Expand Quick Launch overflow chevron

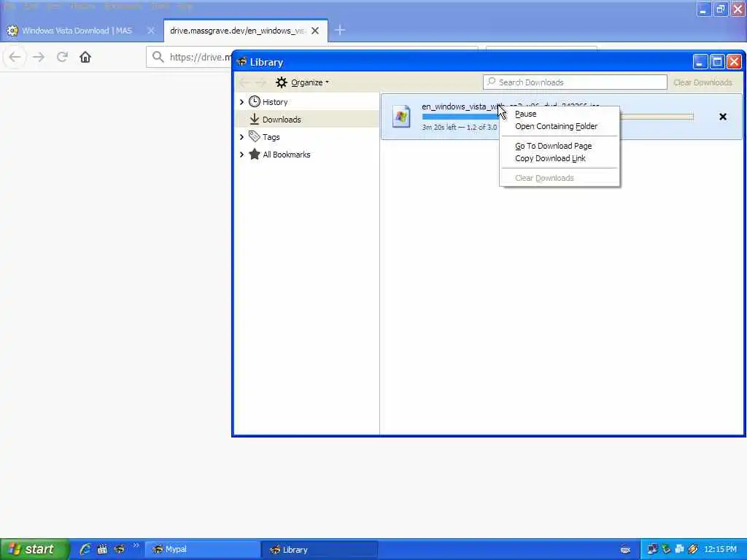pyautogui.click(x=136, y=545)
